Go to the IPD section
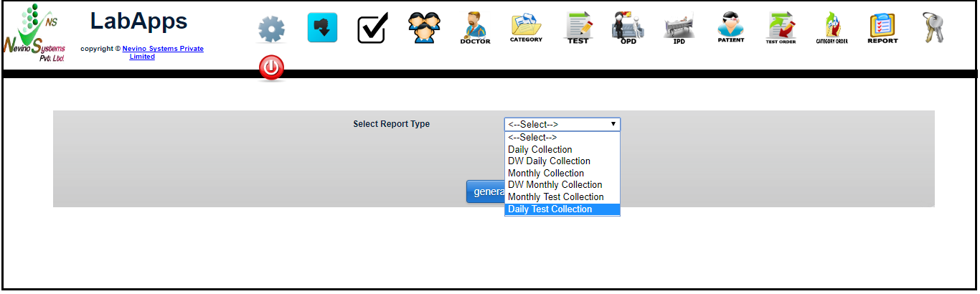This screenshot has width=980, height=294. [679, 29]
